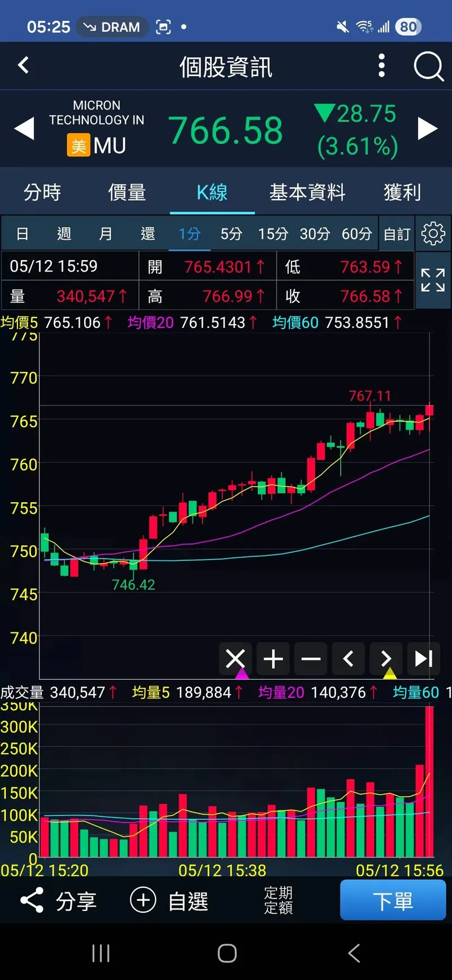Move crosshair to next candle

coord(386,659)
